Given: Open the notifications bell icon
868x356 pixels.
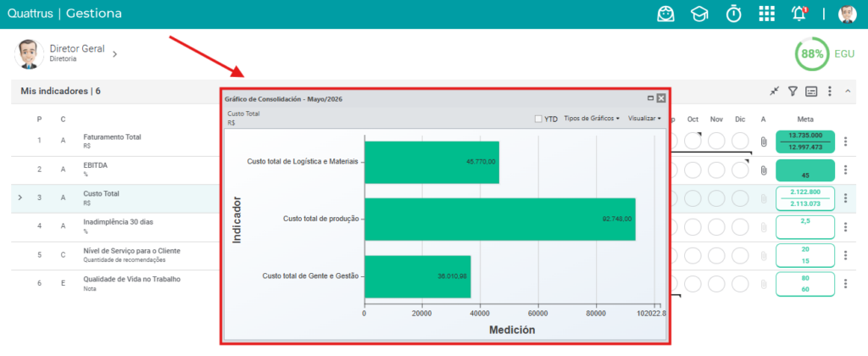Looking at the screenshot, I should pos(799,14).
